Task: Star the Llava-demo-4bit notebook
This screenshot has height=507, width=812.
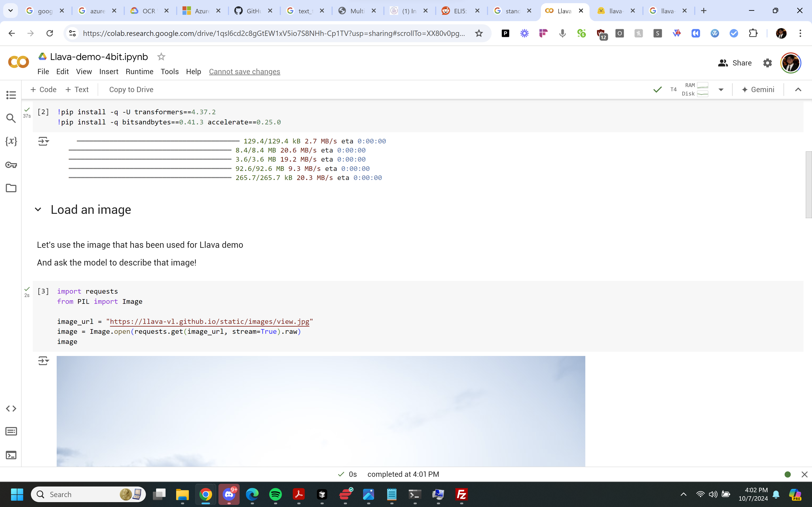Action: click(x=161, y=57)
